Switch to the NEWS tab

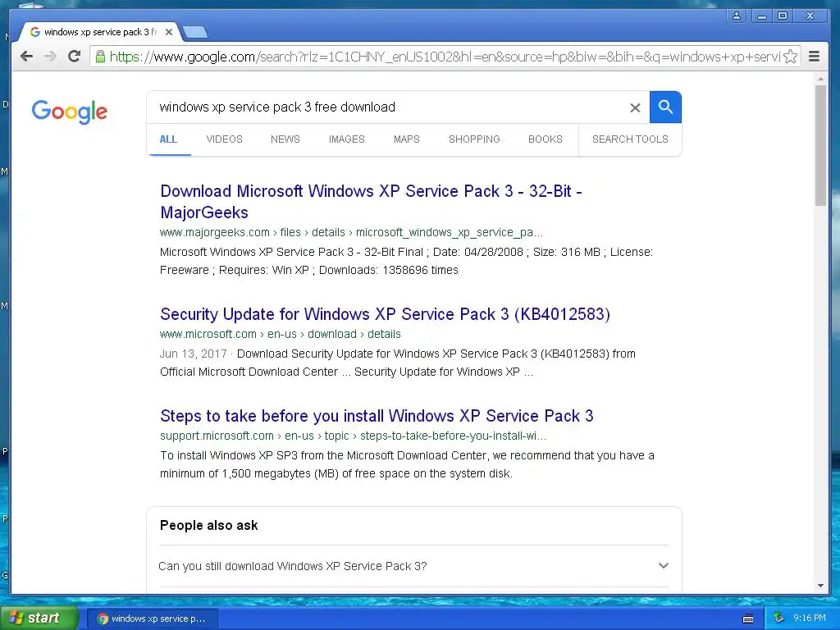click(x=285, y=139)
